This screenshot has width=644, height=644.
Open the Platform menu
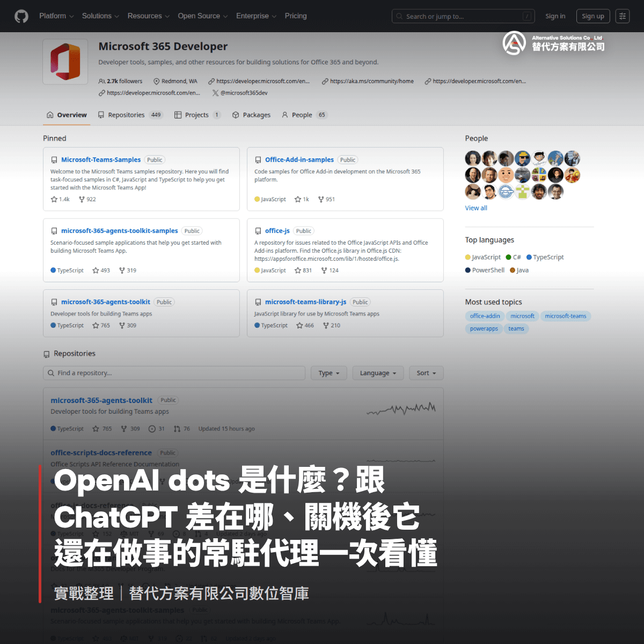[x=56, y=16]
